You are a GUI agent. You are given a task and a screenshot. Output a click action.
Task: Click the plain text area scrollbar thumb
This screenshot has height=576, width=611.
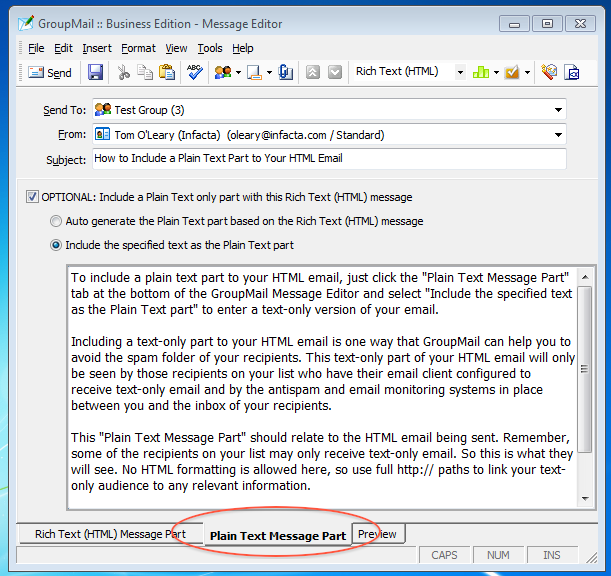click(585, 369)
